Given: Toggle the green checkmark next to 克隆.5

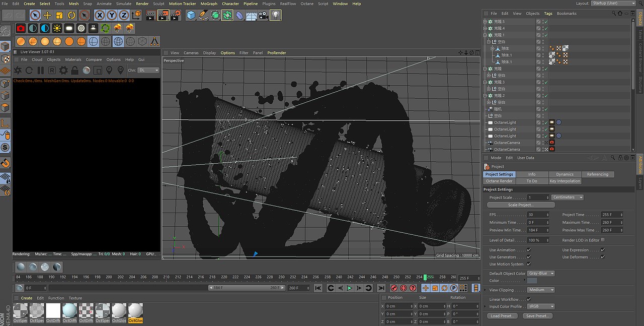Looking at the screenshot, I should (x=546, y=21).
